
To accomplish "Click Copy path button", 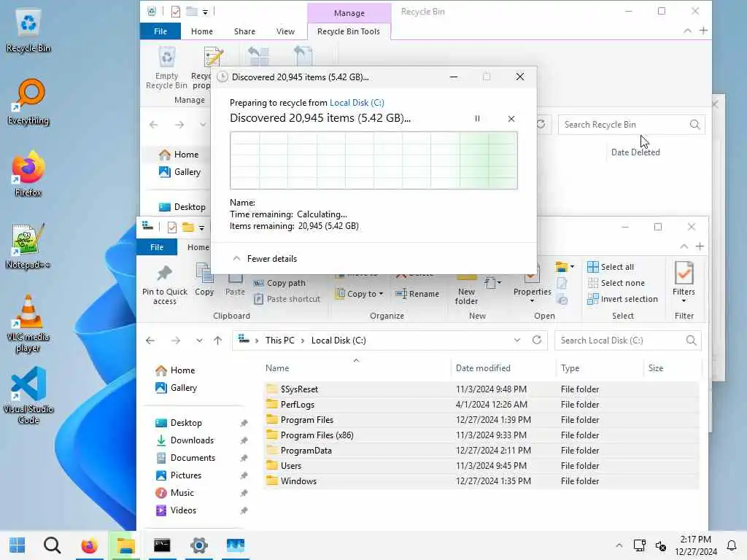I will (279, 283).
